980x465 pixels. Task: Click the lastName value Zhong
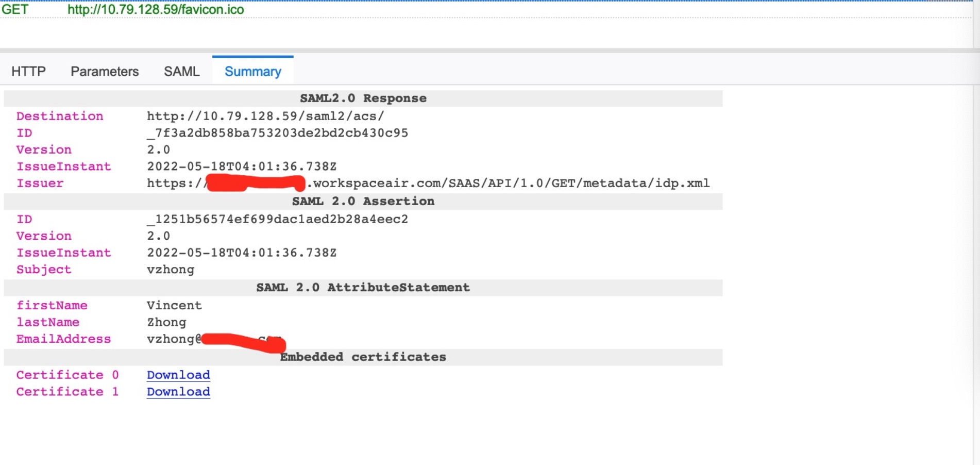point(166,322)
